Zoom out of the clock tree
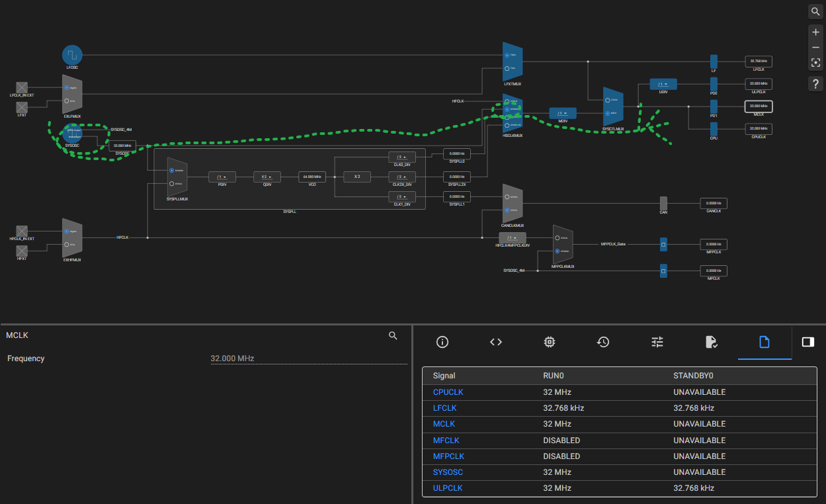826x504 pixels. [x=815, y=48]
